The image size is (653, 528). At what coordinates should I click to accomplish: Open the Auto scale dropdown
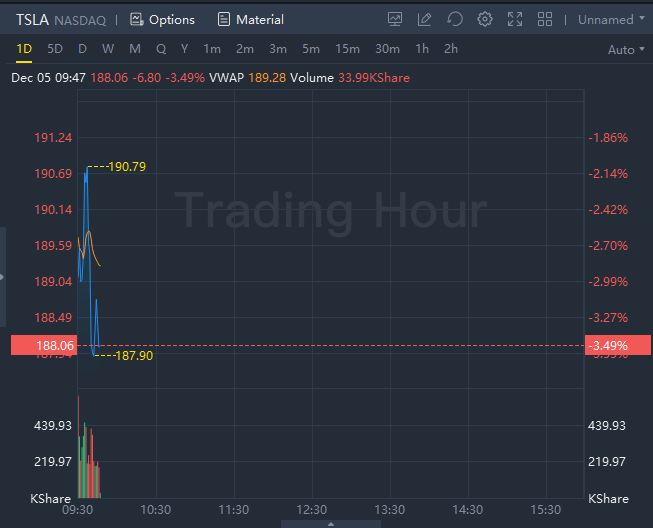(626, 50)
